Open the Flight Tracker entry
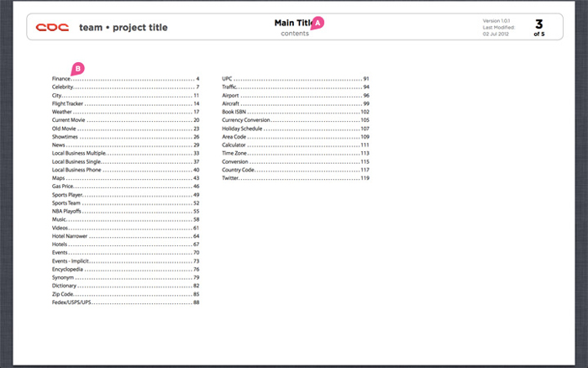Image resolution: width=588 pixels, height=368 pixels. (126, 103)
